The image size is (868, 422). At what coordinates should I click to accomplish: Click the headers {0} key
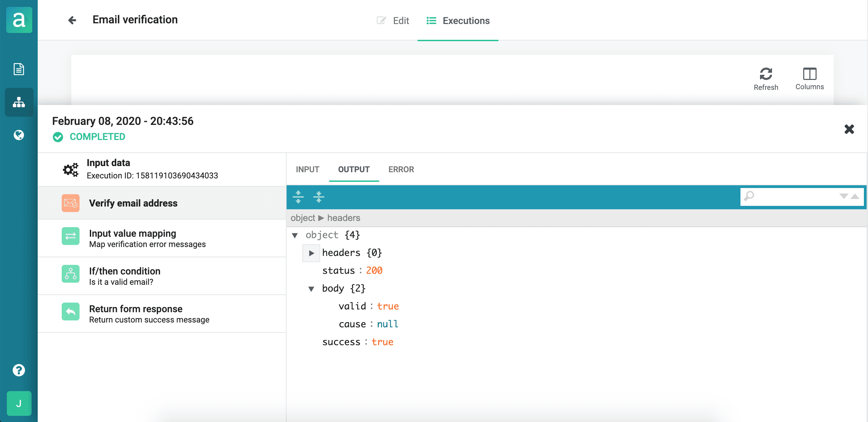coord(352,253)
